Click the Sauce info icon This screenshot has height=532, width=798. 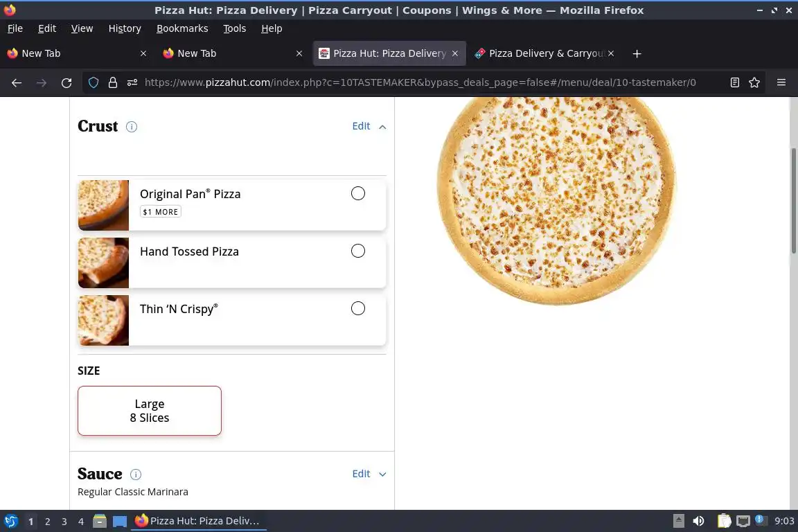pos(135,475)
